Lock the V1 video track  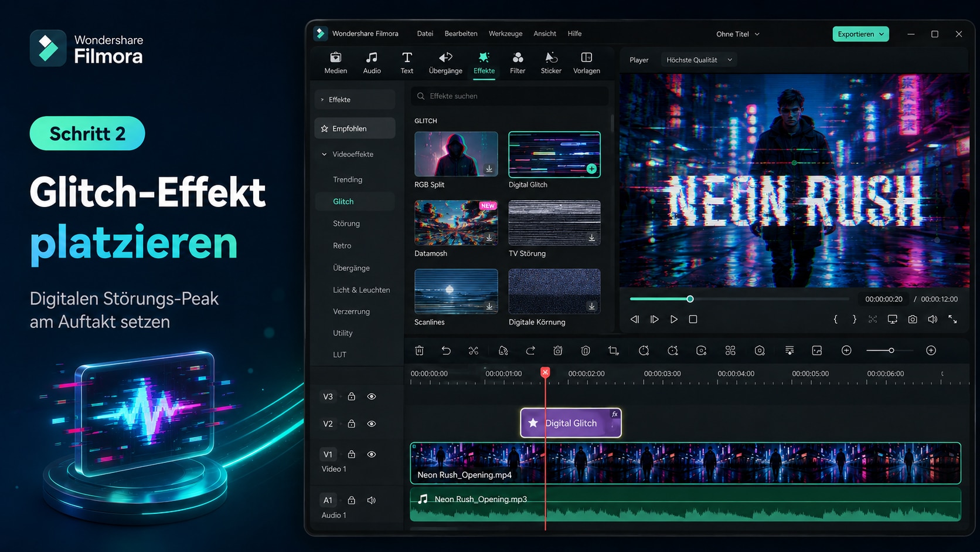(x=352, y=454)
